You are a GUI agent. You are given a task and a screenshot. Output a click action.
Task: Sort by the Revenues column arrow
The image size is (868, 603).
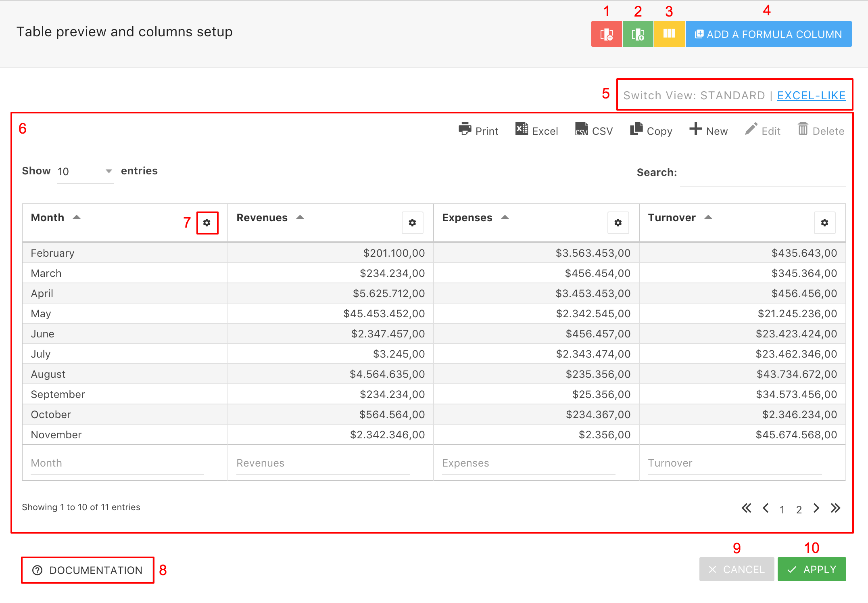click(300, 218)
